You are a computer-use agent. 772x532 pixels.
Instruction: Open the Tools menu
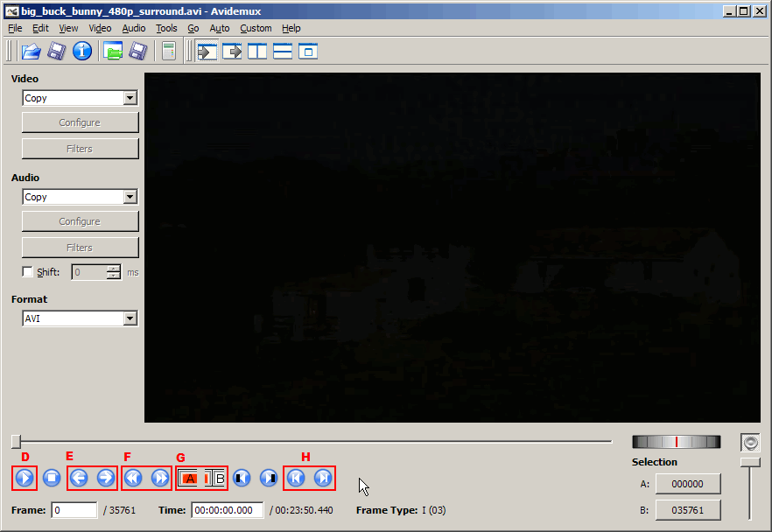tap(166, 28)
